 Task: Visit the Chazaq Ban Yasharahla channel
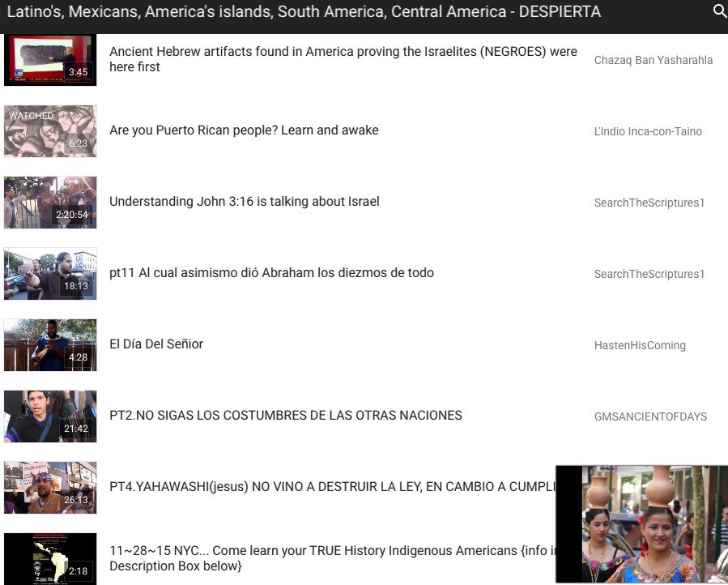tap(653, 60)
